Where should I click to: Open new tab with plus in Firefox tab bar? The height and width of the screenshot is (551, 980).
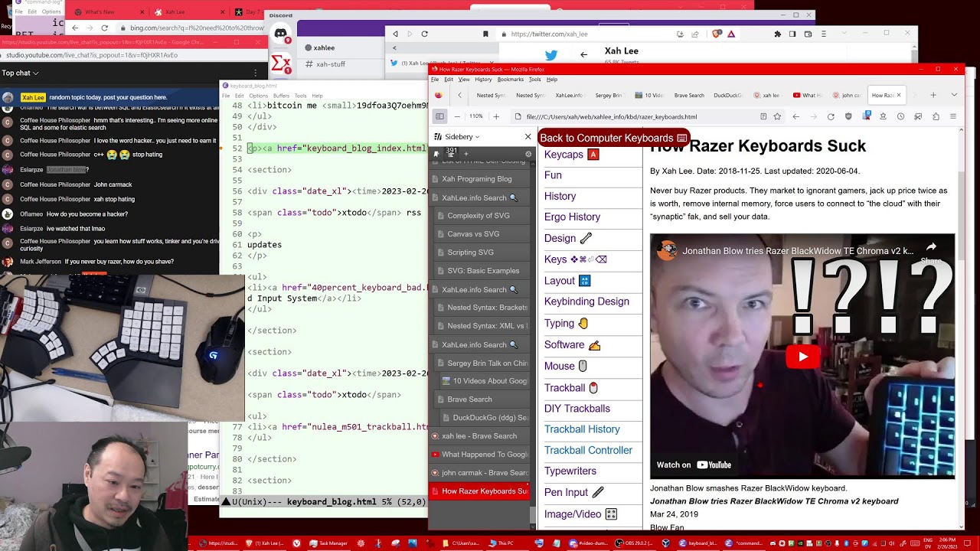coord(933,95)
